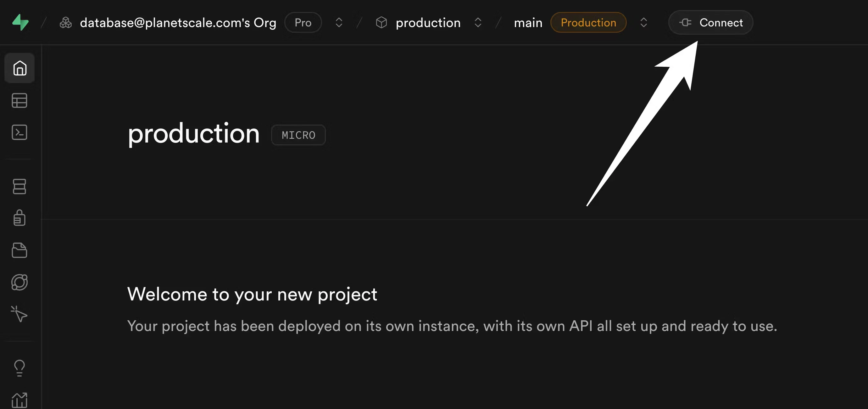Image resolution: width=868 pixels, height=409 pixels.
Task: Open the Edge Functions globe icon
Action: tap(19, 282)
